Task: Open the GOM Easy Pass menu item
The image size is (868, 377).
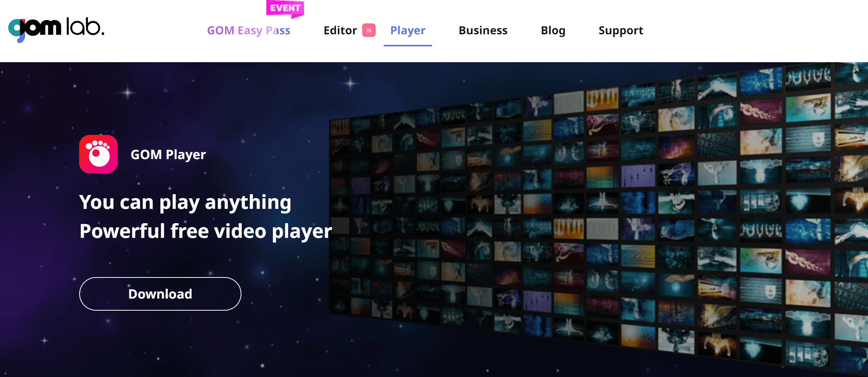Action: [x=249, y=31]
